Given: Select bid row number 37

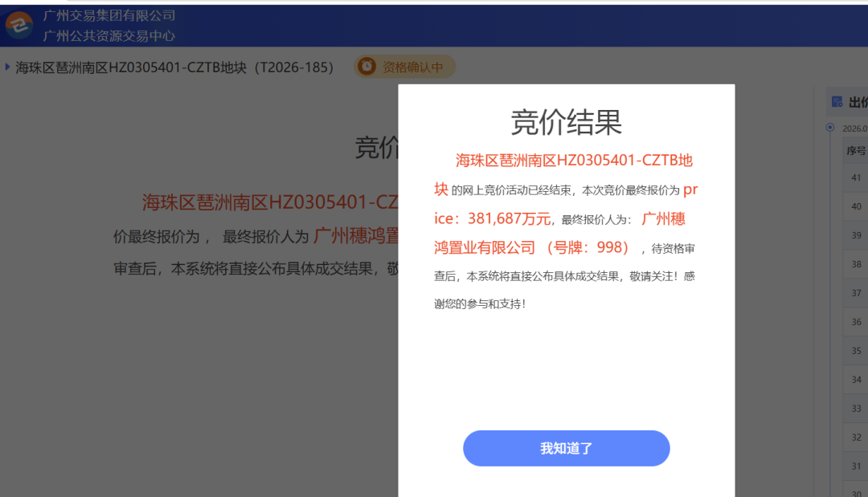Looking at the screenshot, I should 857,292.
